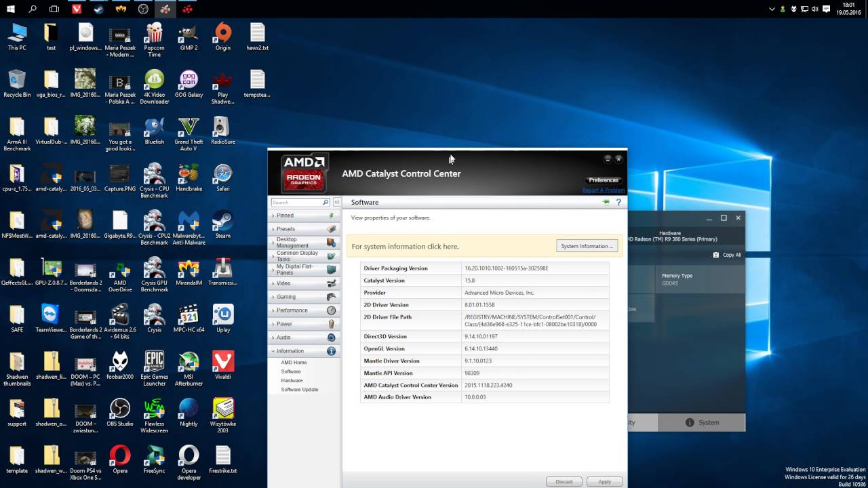Click the Discard button
This screenshot has height=488, width=868.
[564, 481]
